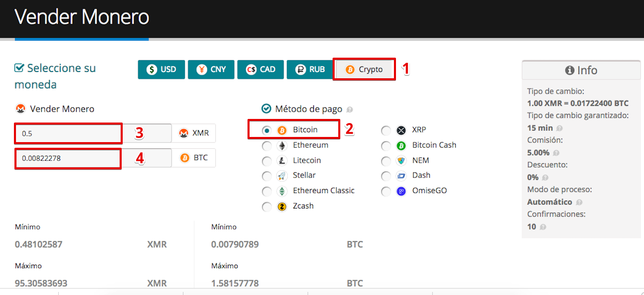Screen dimensions: 644x295
Task: Select Ethereum Classic radio button
Action: point(267,191)
